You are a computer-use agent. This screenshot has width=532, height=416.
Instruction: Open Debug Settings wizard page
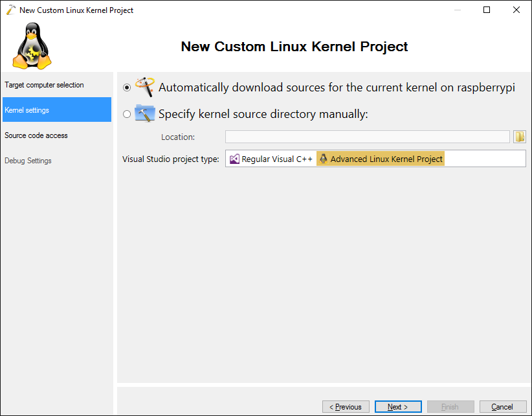coord(57,161)
